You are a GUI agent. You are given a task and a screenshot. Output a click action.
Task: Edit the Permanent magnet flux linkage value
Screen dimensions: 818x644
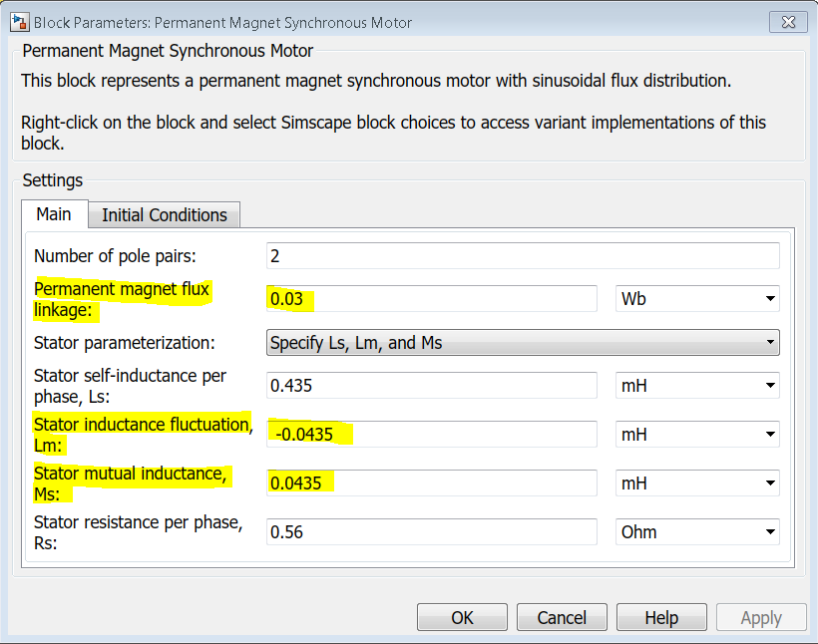point(431,298)
